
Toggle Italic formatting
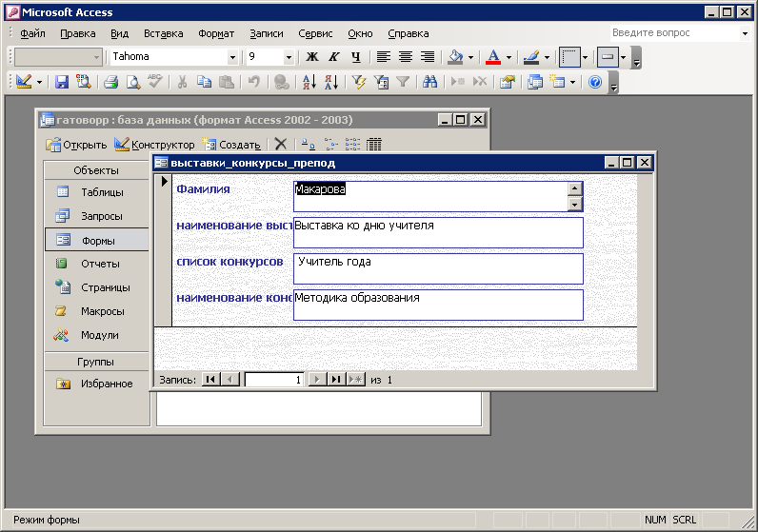coord(333,57)
